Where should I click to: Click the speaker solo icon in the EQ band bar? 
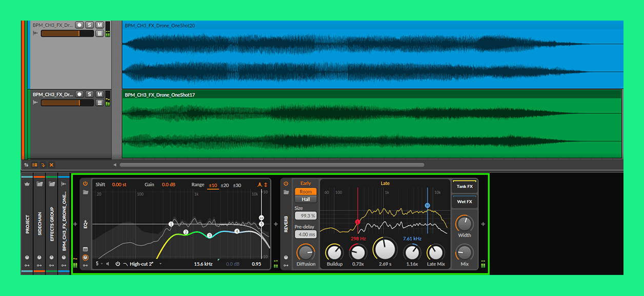pyautogui.click(x=108, y=264)
